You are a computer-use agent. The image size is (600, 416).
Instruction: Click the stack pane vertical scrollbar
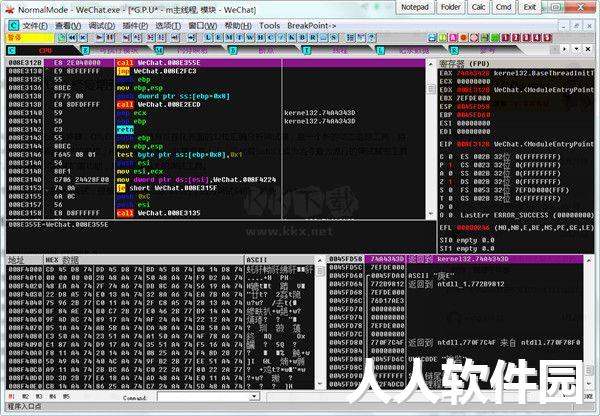tap(589, 322)
